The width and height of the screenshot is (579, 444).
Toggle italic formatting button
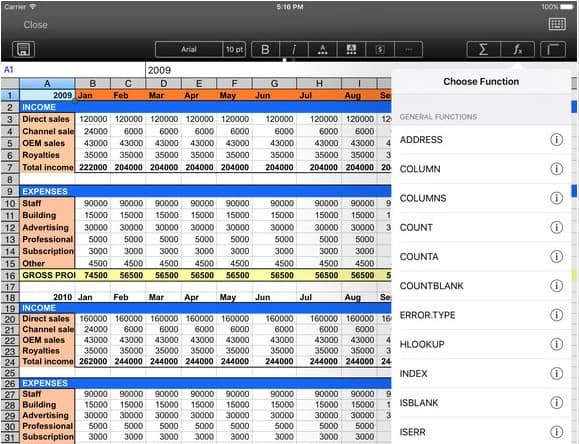[294, 49]
